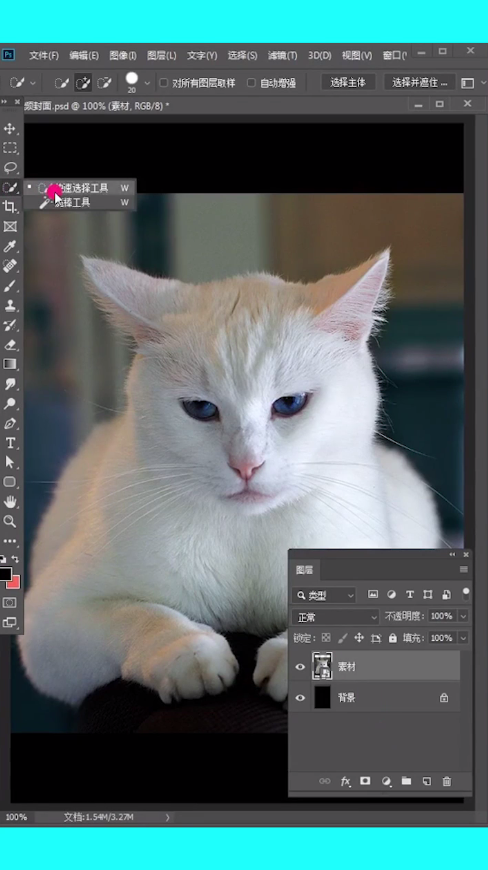
Task: Select the Hand tool
Action: point(10,502)
